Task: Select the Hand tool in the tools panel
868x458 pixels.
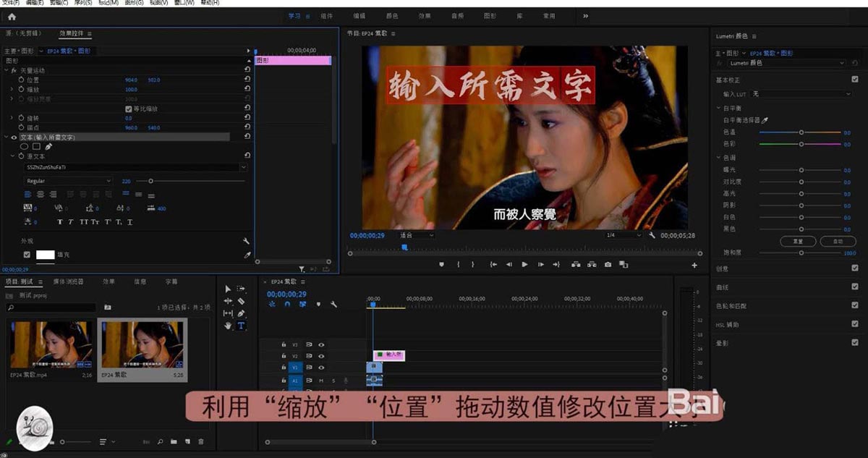Action: [x=228, y=326]
